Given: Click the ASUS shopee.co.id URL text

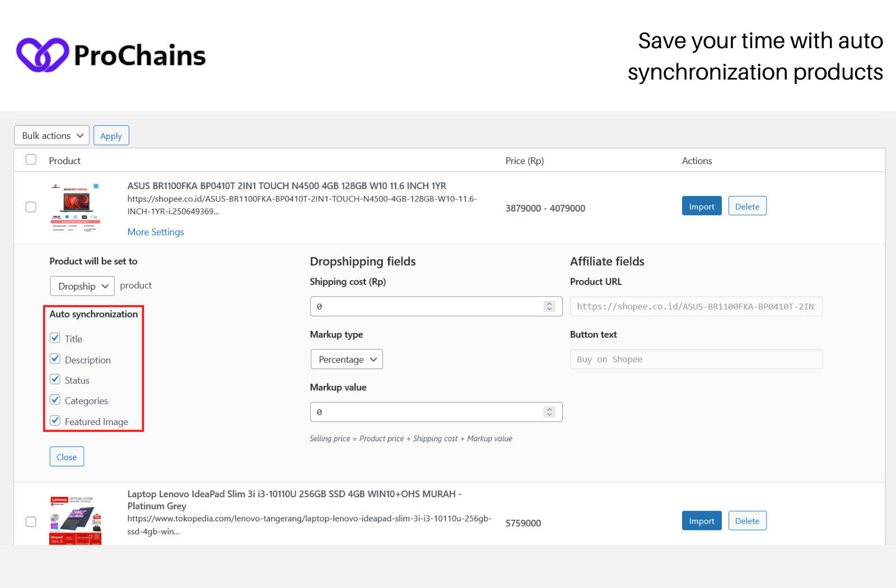Looking at the screenshot, I should point(302,205).
